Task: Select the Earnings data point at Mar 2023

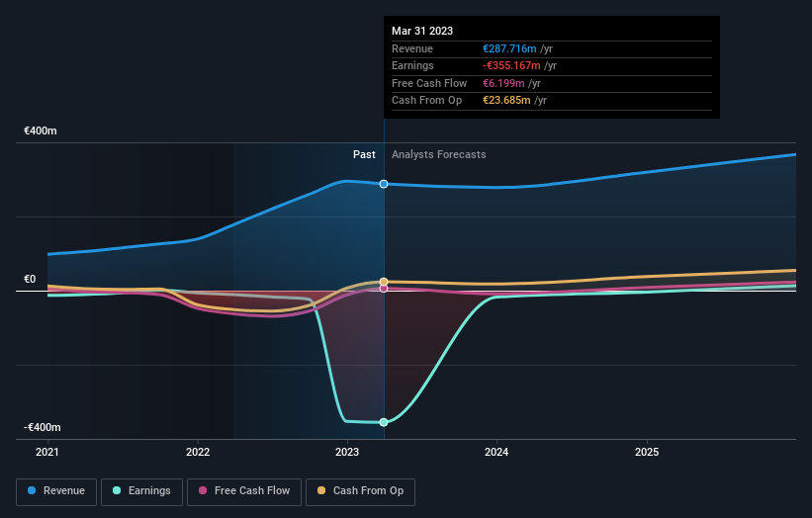Action: coord(384,422)
